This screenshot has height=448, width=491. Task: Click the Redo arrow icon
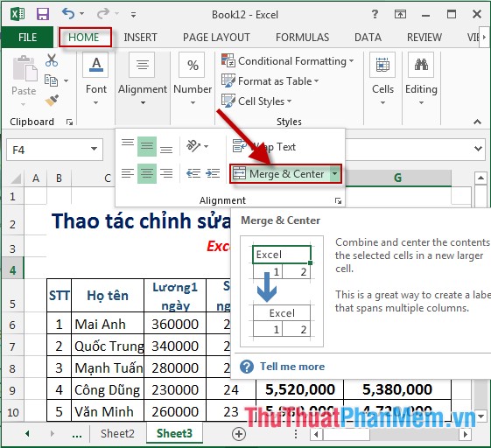coord(103,13)
